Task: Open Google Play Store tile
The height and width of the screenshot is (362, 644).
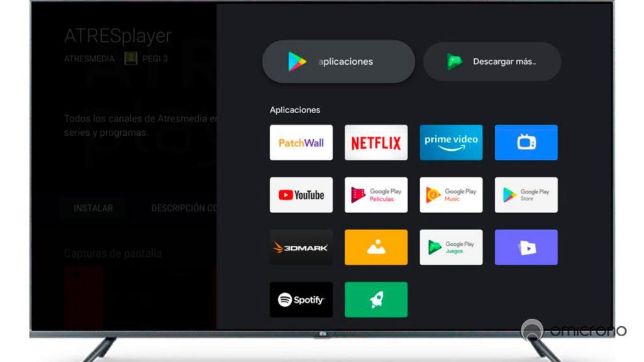Action: point(526,195)
